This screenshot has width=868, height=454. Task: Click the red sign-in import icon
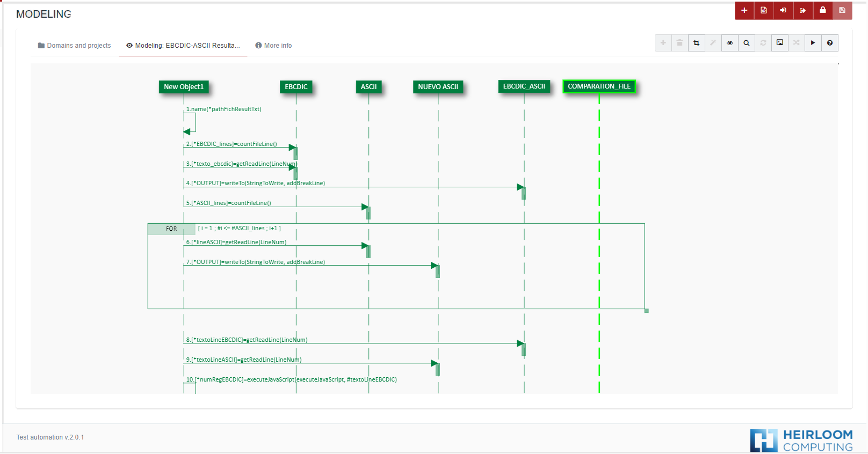coord(783,10)
